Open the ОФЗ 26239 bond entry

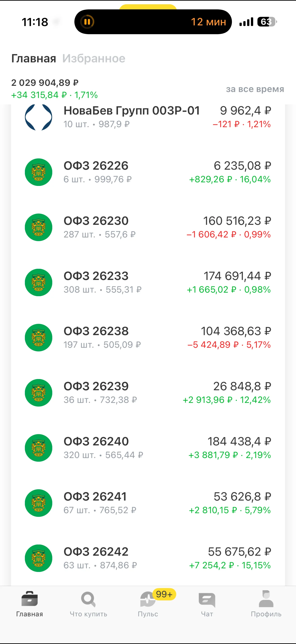tap(148, 393)
